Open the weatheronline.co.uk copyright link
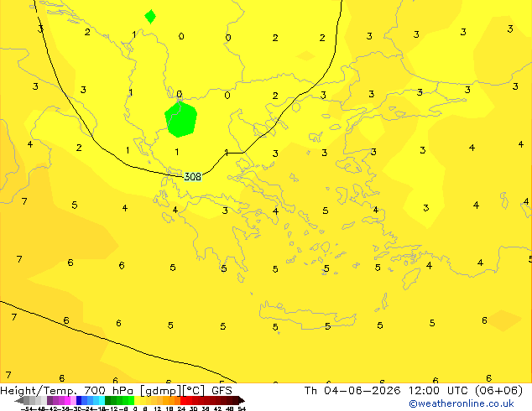This screenshot has width=532, height=411. [462, 403]
